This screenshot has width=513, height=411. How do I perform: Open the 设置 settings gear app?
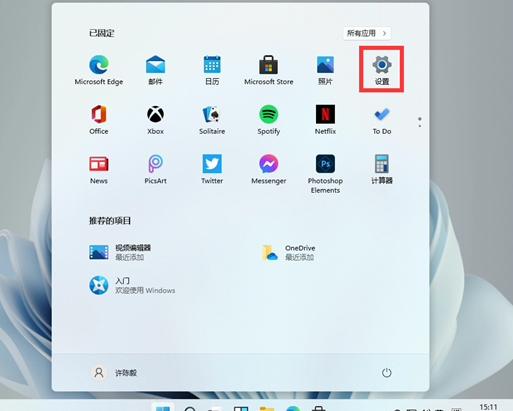tap(382, 70)
